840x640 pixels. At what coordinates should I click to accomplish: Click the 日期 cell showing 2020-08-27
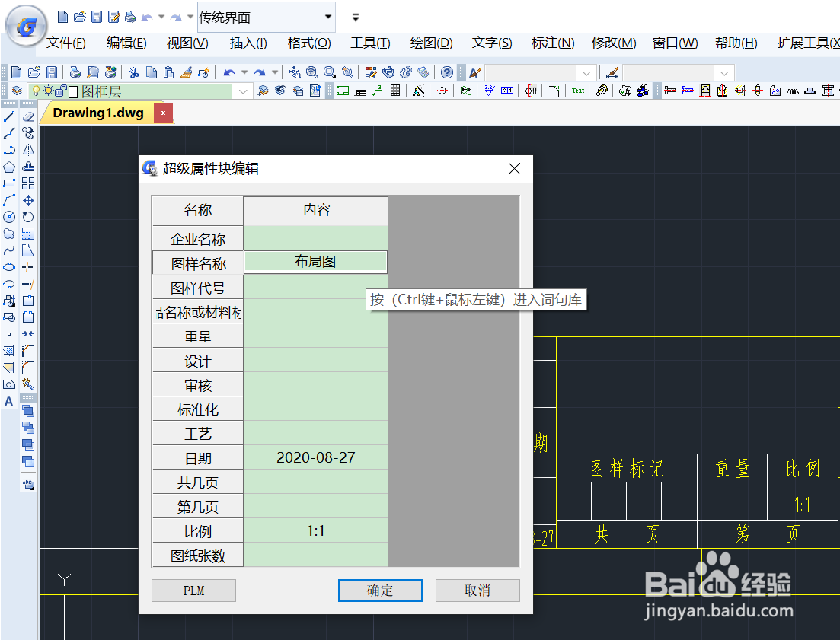(x=315, y=457)
